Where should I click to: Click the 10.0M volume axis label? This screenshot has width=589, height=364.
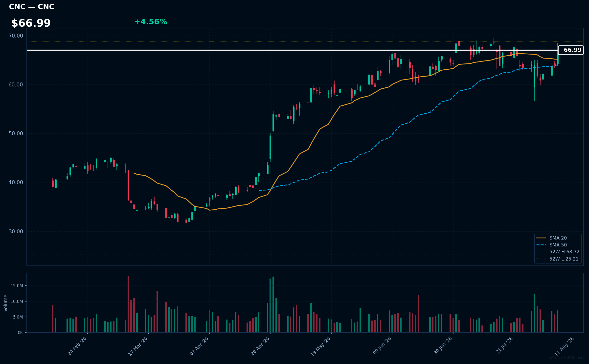coord(17,302)
